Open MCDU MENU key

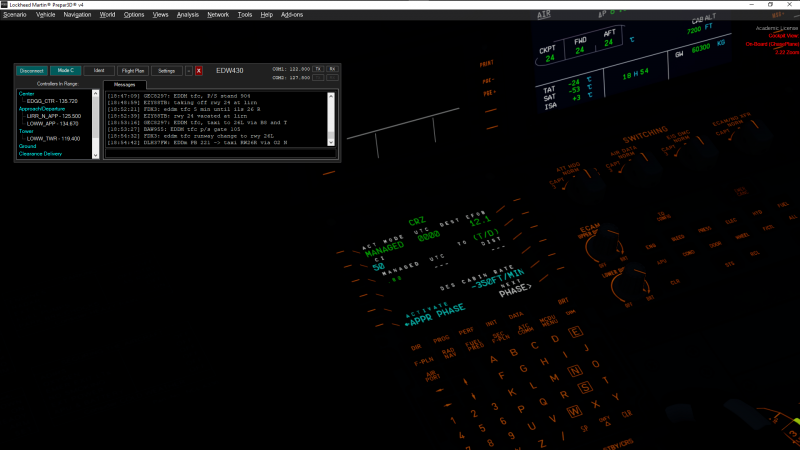pos(548,321)
